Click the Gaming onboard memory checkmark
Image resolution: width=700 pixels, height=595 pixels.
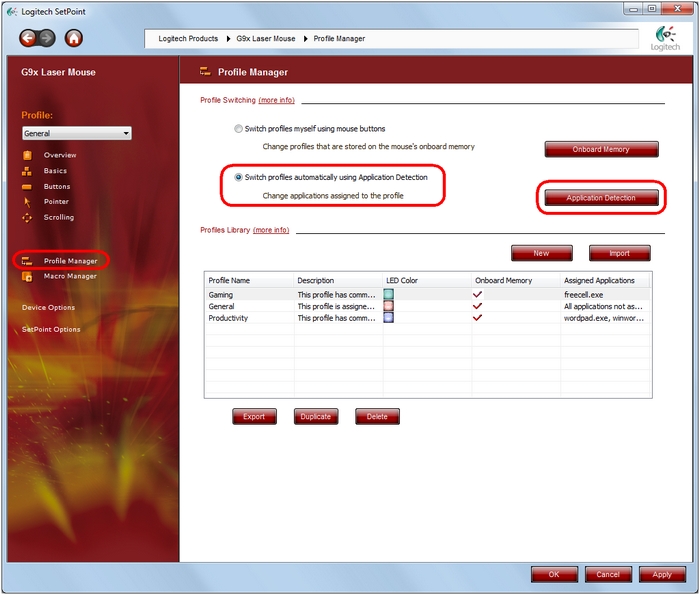477,294
